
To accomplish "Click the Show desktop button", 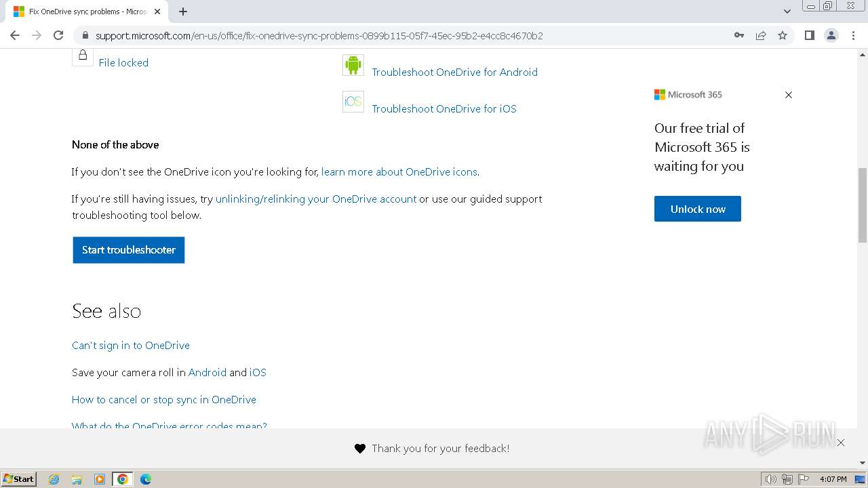I will (861, 479).
